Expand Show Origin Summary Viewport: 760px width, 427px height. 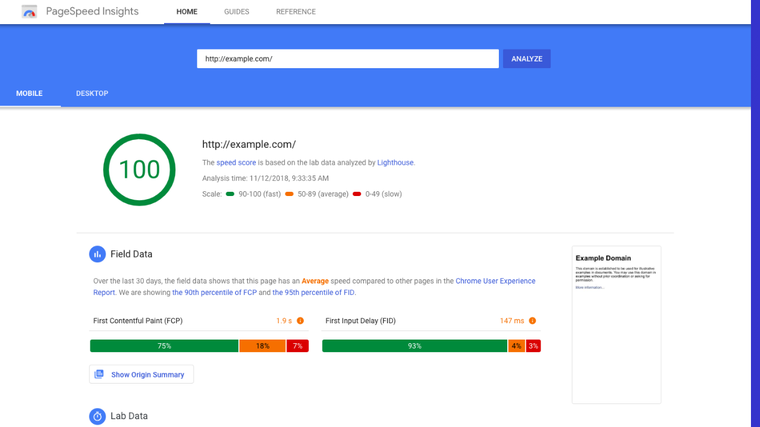[147, 375]
